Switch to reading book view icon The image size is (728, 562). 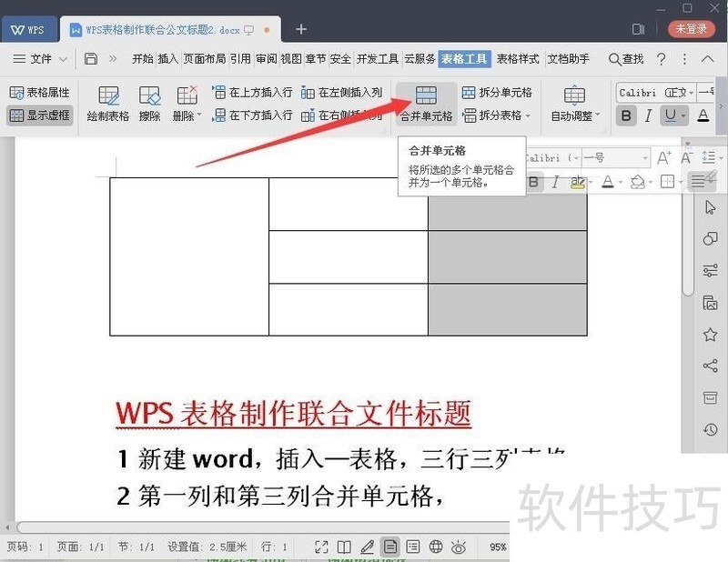pyautogui.click(x=344, y=547)
